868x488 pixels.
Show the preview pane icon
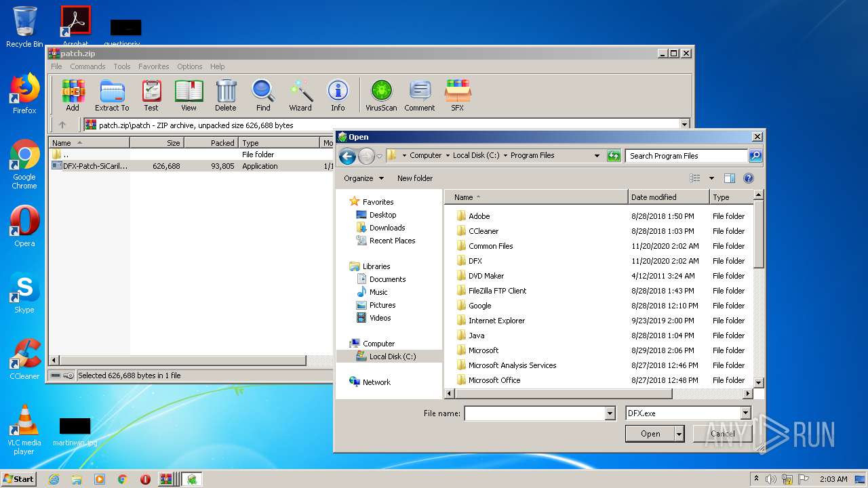[730, 178]
